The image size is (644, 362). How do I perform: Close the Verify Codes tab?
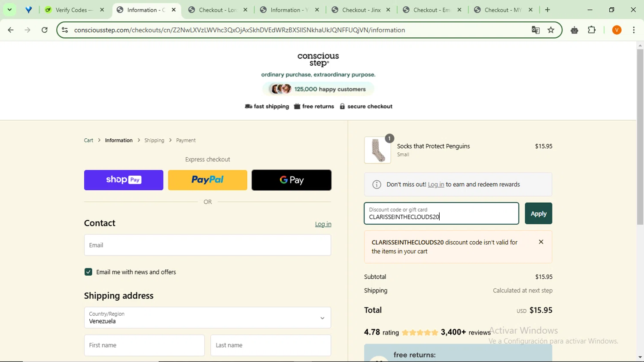point(102,10)
